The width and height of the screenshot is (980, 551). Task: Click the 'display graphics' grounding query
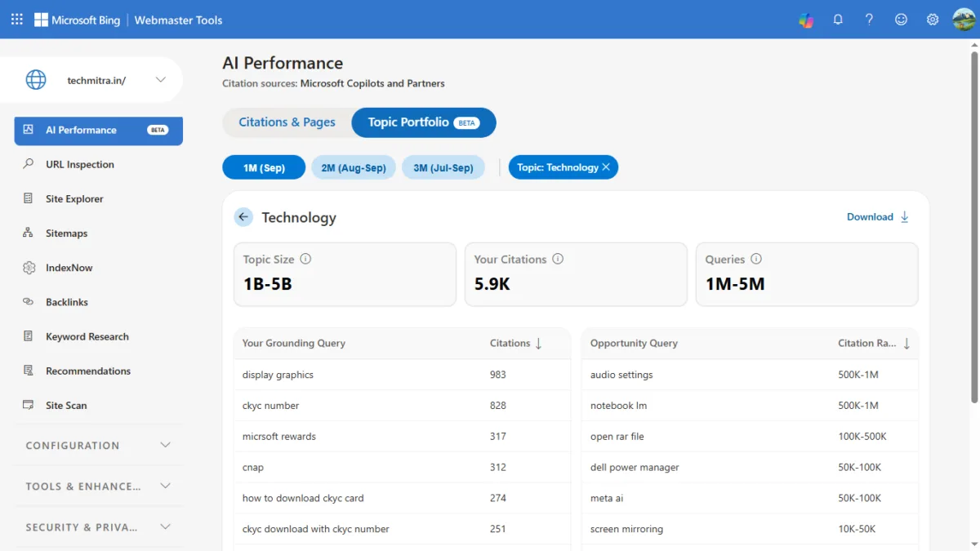click(278, 375)
